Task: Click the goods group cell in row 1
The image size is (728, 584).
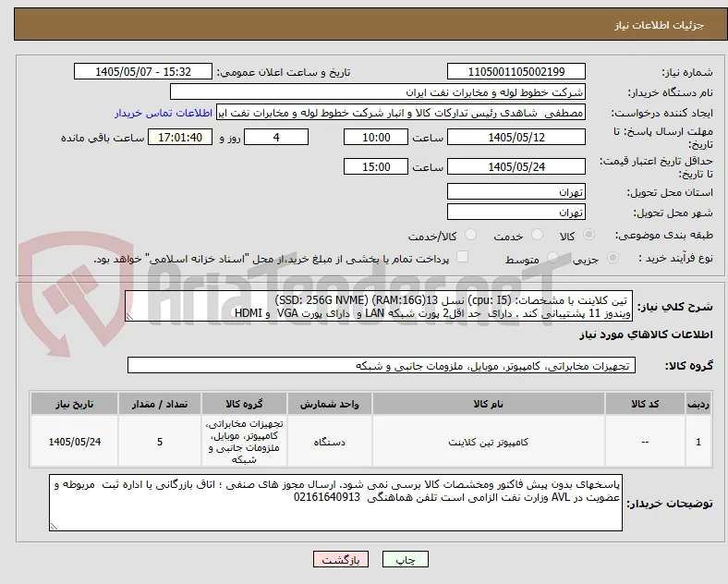Action: point(244,442)
